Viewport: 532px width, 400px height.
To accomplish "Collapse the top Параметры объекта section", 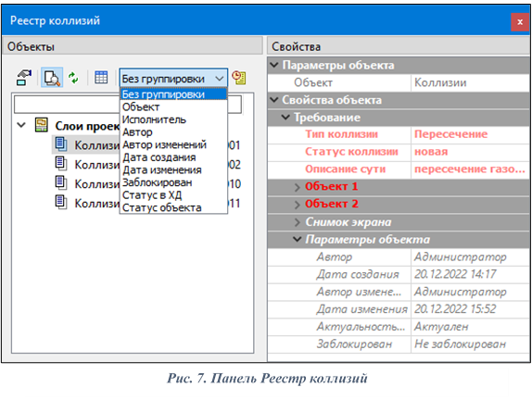I will 274,65.
